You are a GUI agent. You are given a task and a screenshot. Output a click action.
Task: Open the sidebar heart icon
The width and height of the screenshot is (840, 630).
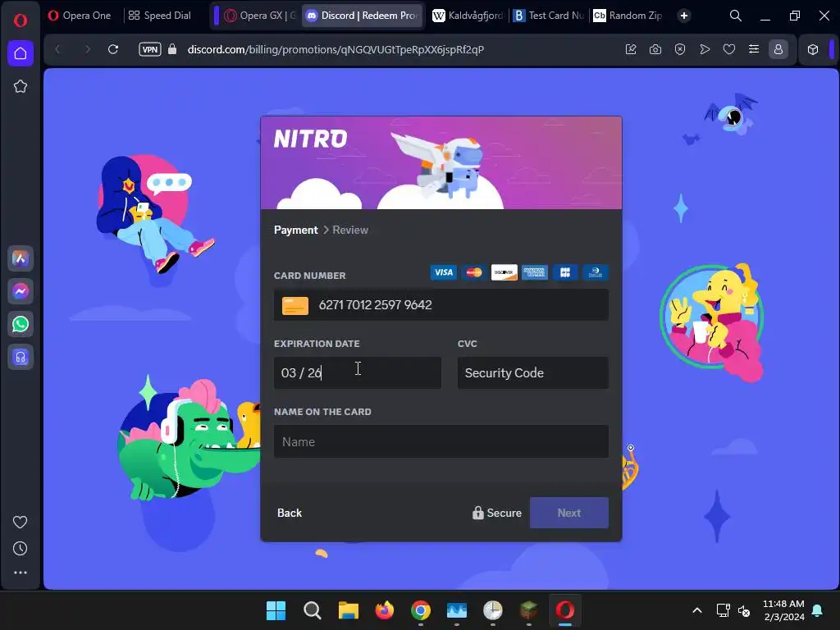point(20,522)
